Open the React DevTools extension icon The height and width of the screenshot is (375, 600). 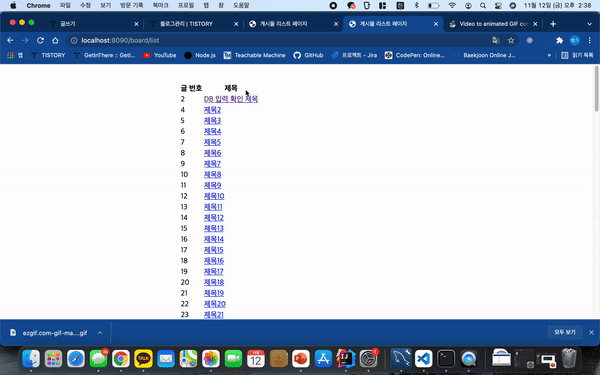pos(530,40)
